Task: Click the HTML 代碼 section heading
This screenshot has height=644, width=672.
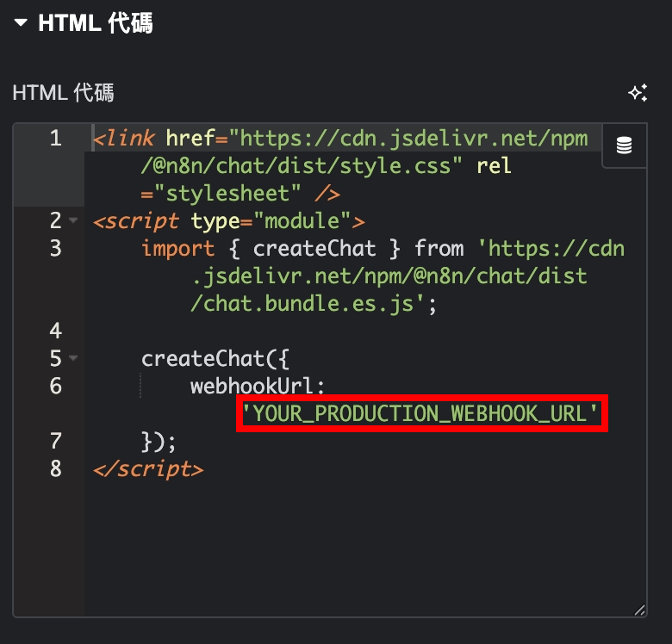Action: (95, 22)
